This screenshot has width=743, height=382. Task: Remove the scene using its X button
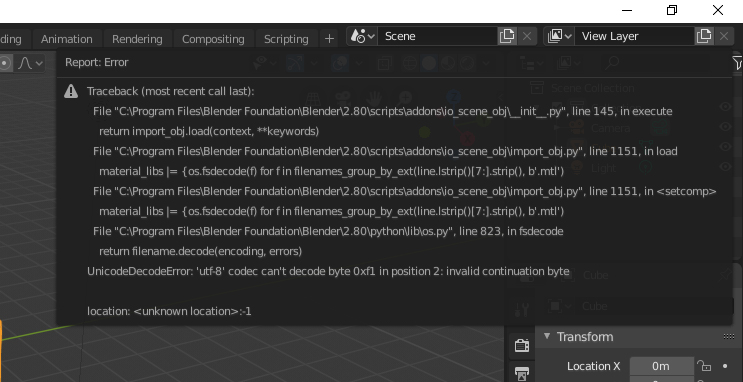pyautogui.click(x=527, y=36)
